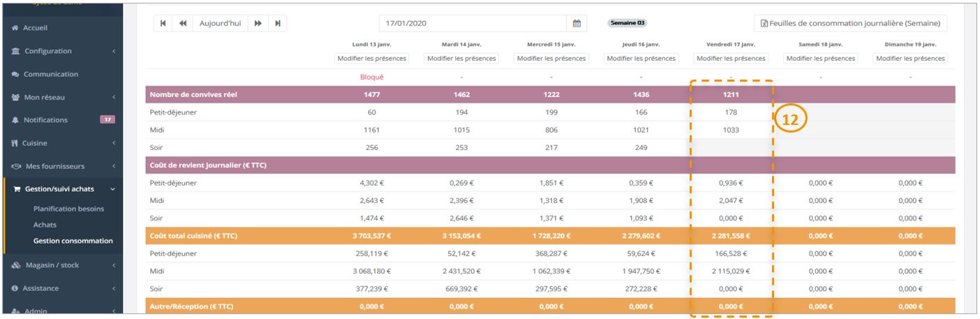Expand the Admin menu chevron

[x=113, y=311]
